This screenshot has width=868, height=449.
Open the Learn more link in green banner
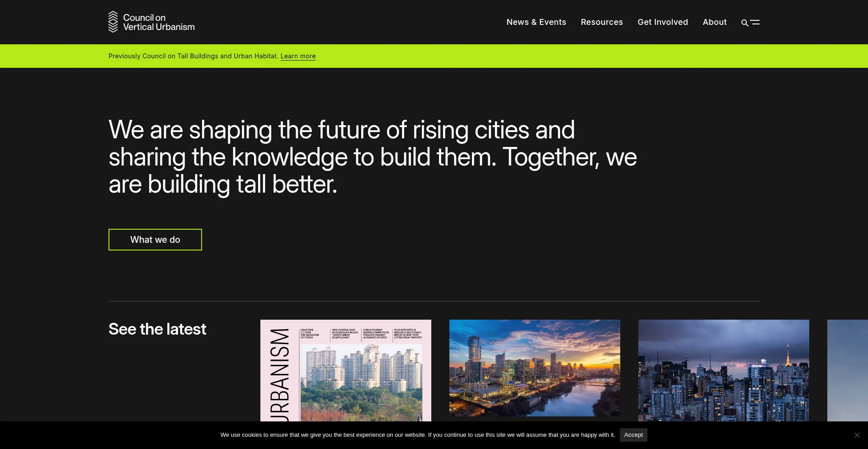pyautogui.click(x=297, y=56)
